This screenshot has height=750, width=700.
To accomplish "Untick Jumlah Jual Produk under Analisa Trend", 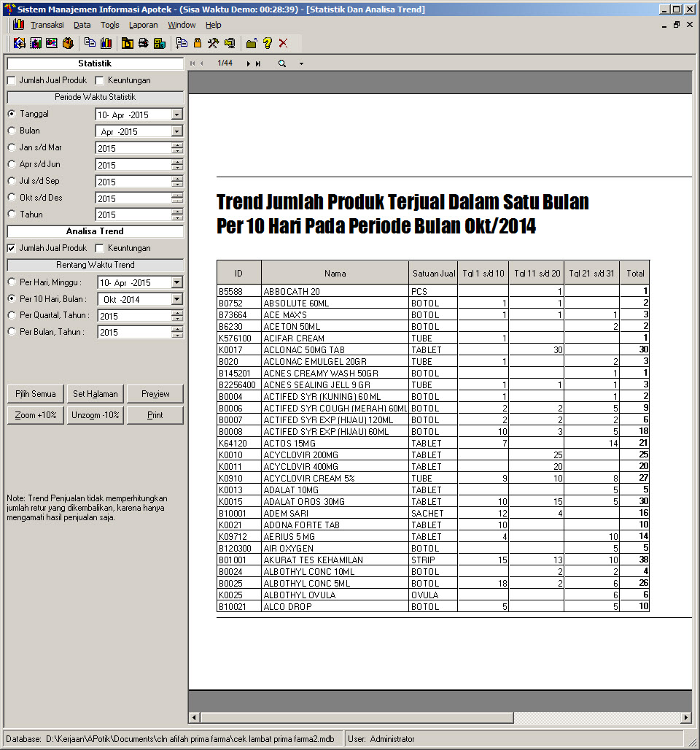I will 12,248.
